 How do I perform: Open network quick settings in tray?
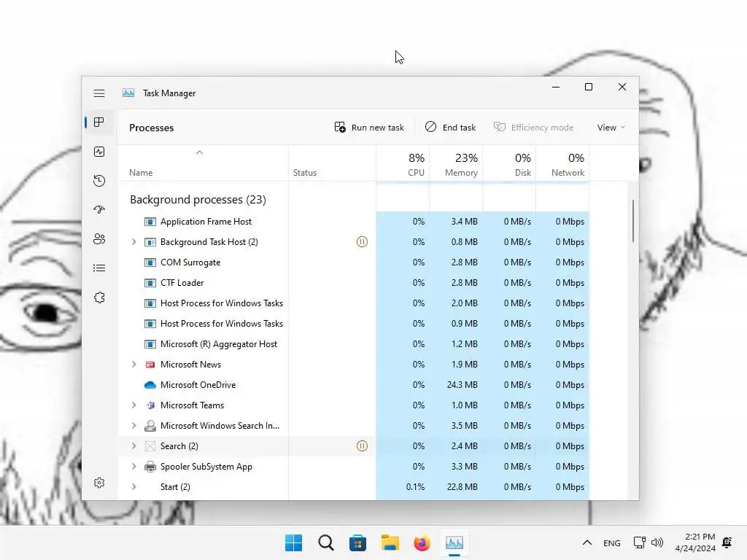coord(639,542)
